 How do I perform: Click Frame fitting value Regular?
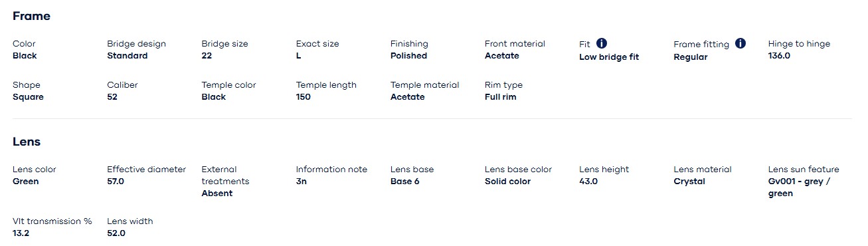click(x=691, y=57)
